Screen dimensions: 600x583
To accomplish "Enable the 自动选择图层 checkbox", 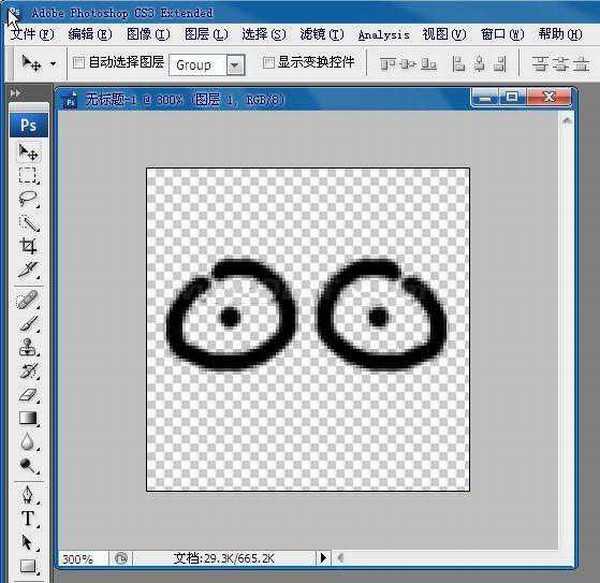I will (79, 63).
